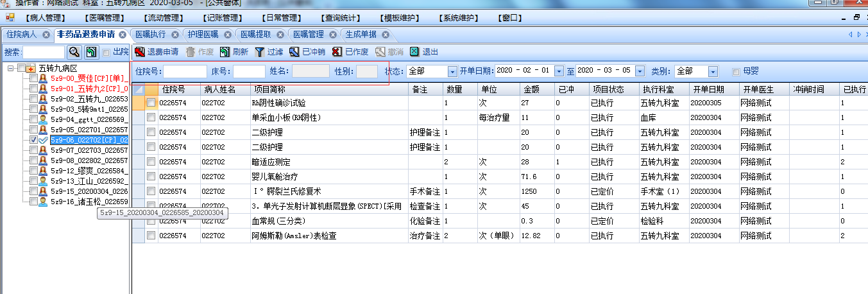Image resolution: width=868 pixels, height=294 pixels.
Task: Click the 作废 trash can toolbar button
Action: pyautogui.click(x=200, y=52)
